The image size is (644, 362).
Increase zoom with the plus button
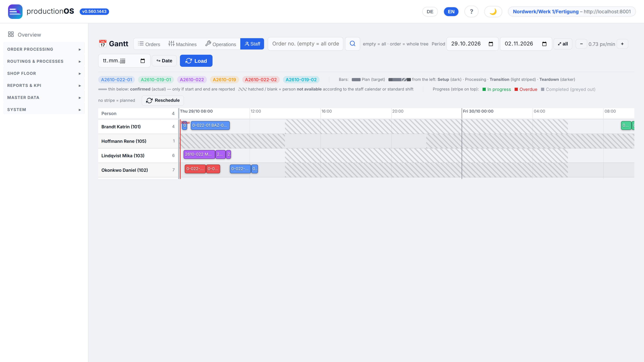point(622,44)
